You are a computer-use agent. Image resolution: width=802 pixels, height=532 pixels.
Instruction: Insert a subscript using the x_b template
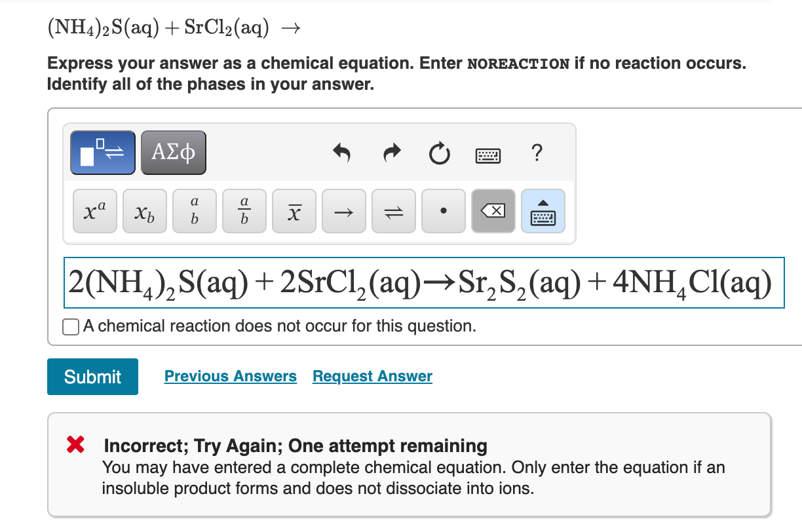point(145,210)
